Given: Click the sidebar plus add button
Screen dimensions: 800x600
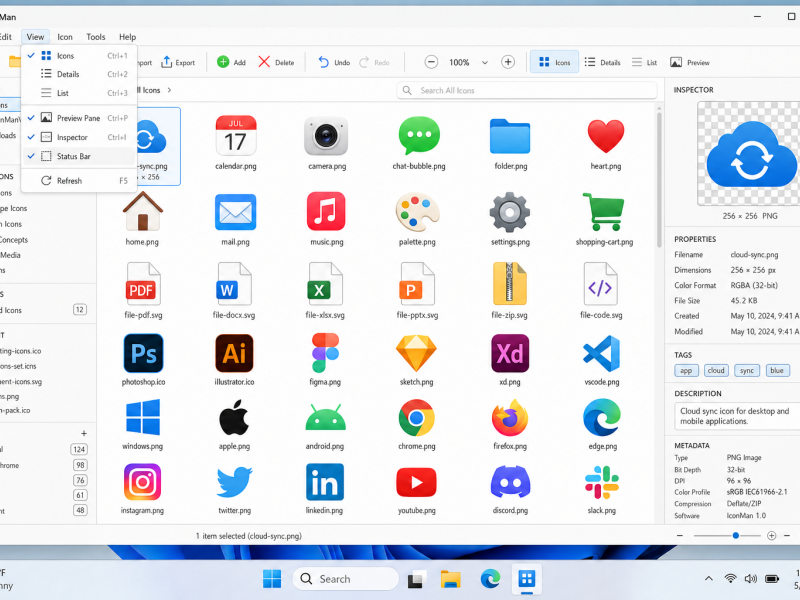Looking at the screenshot, I should pyautogui.click(x=84, y=433).
